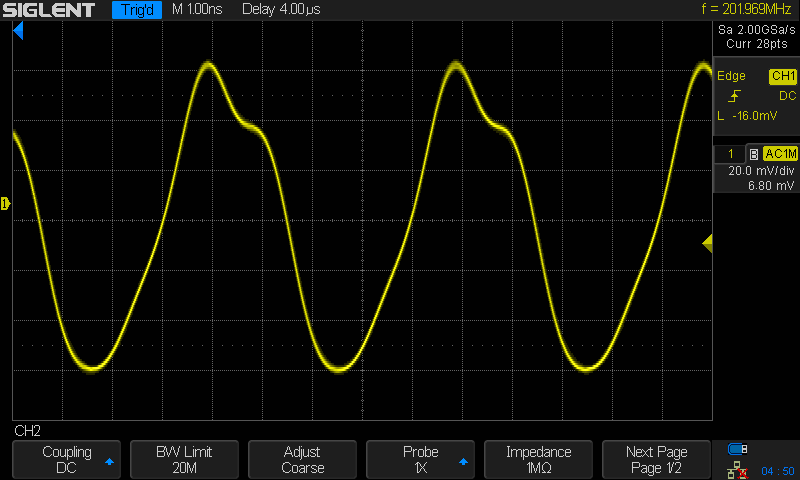Screen dimensions: 800x480
Task: Go to Next Page of the CH2 menu
Action: click(656, 460)
